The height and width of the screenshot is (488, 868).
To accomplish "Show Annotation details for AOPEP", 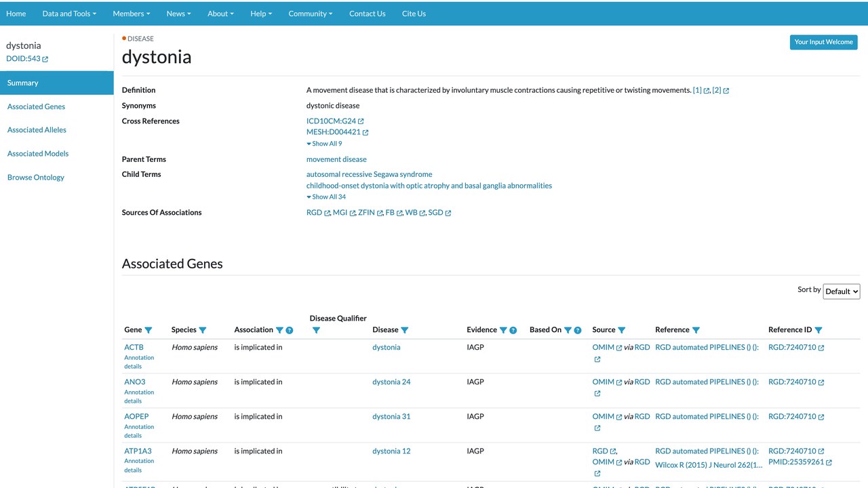I will pyautogui.click(x=139, y=431).
